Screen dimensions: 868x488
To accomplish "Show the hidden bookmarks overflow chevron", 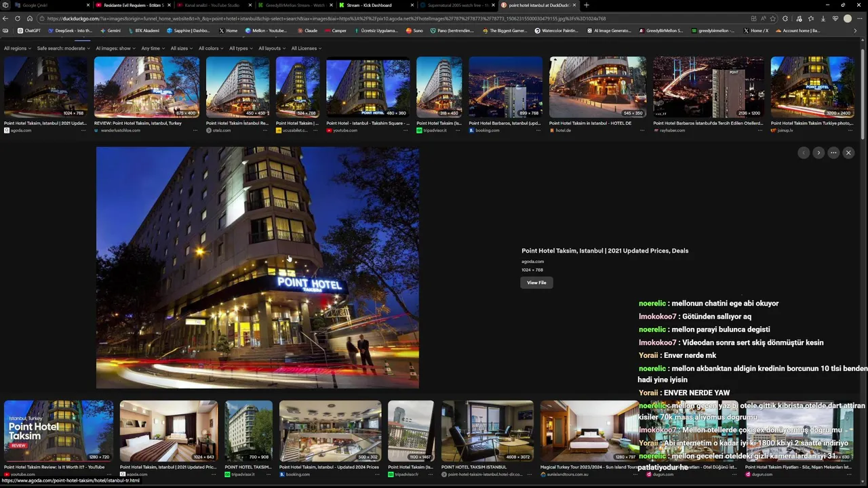I will [x=855, y=30].
